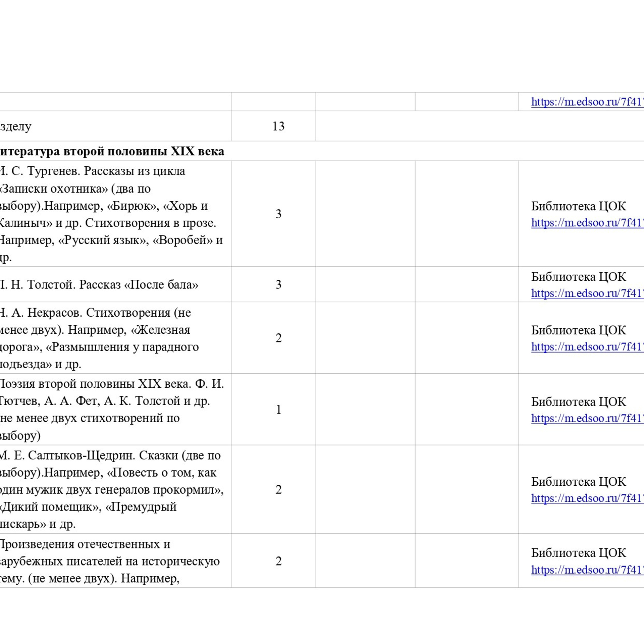Open the edsoo.ru link in the bottom row

point(587,570)
